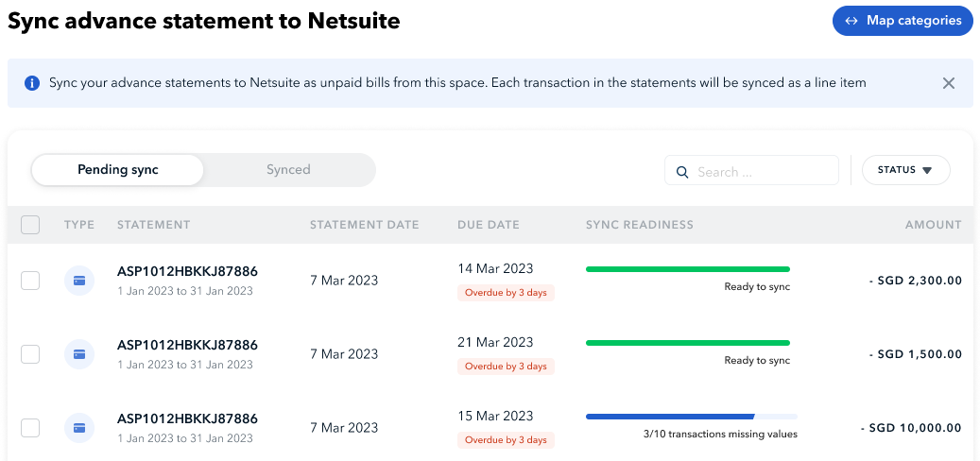Image resolution: width=980 pixels, height=461 pixels.
Task: Switch to the Pending sync tab
Action: (117, 170)
